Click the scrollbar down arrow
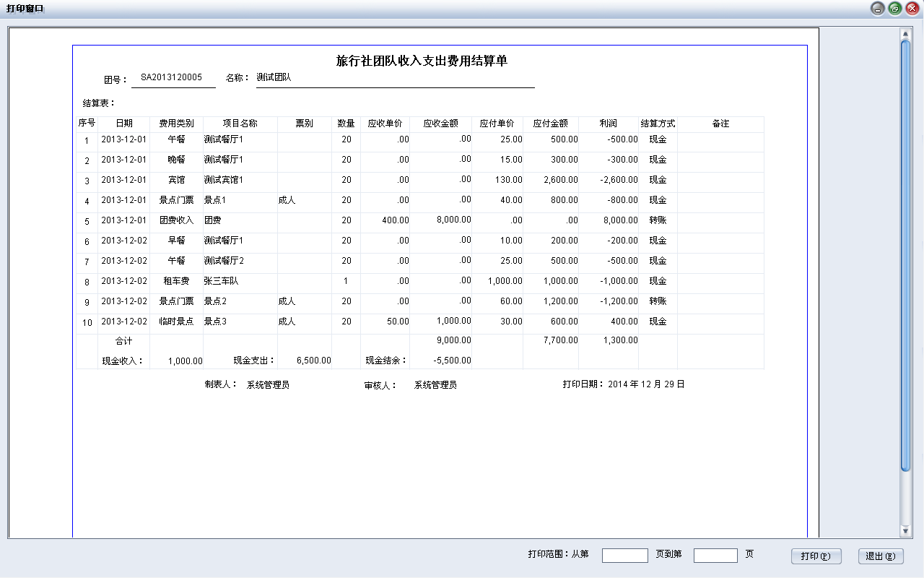The image size is (924, 578). [906, 531]
